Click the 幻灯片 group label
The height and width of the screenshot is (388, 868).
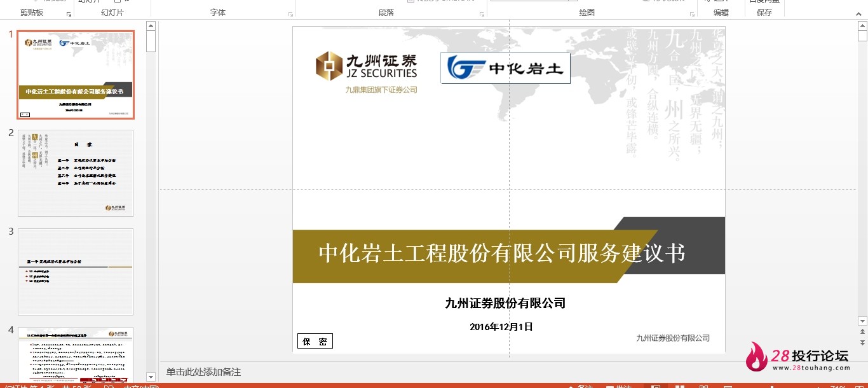point(112,13)
